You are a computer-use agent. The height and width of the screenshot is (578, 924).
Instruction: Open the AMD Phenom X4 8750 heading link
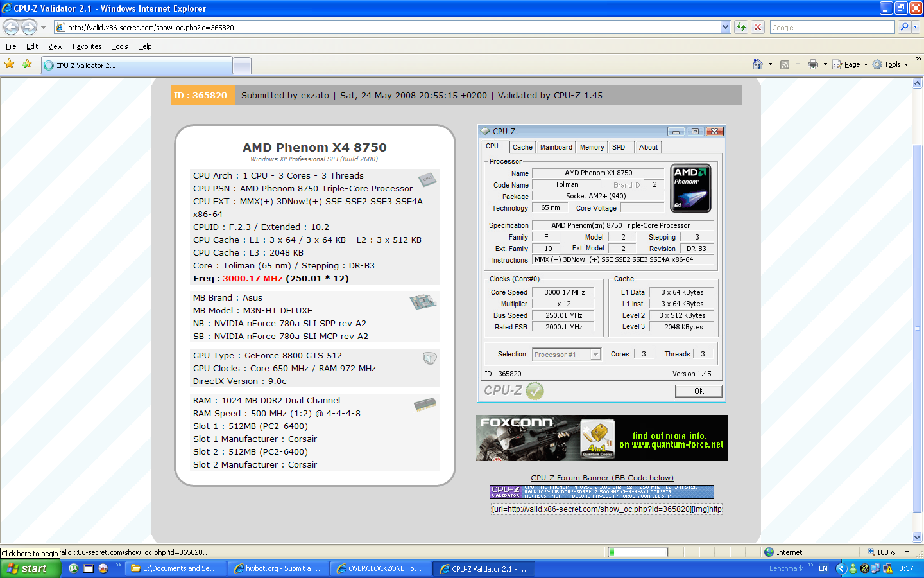[x=314, y=147]
